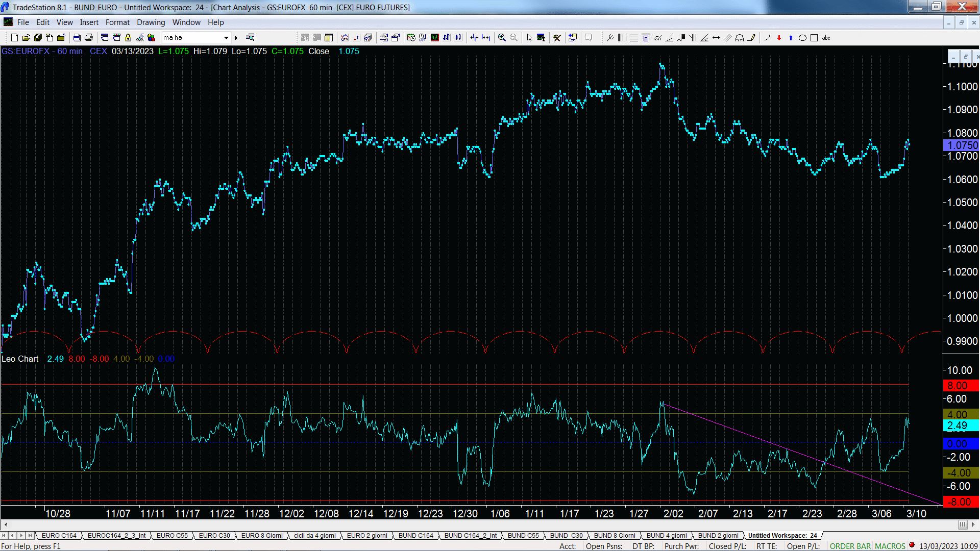Select the arc cycles drawing tool
The width and height of the screenshot is (980, 551).
point(740,38)
